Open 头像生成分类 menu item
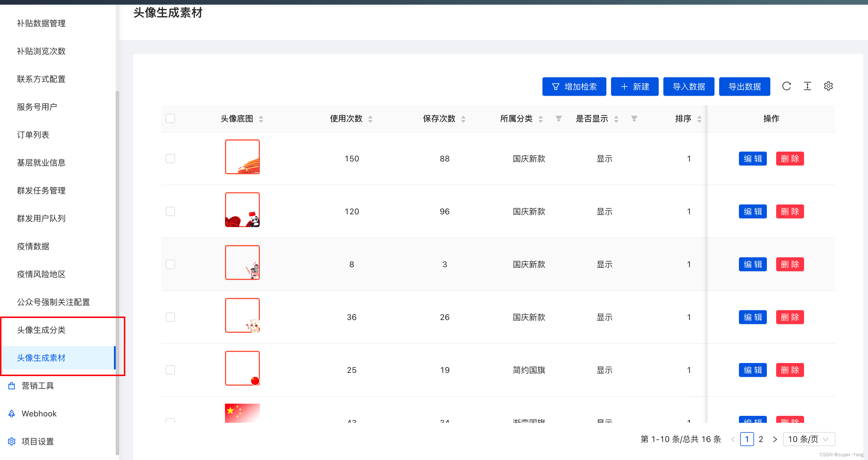 point(41,330)
